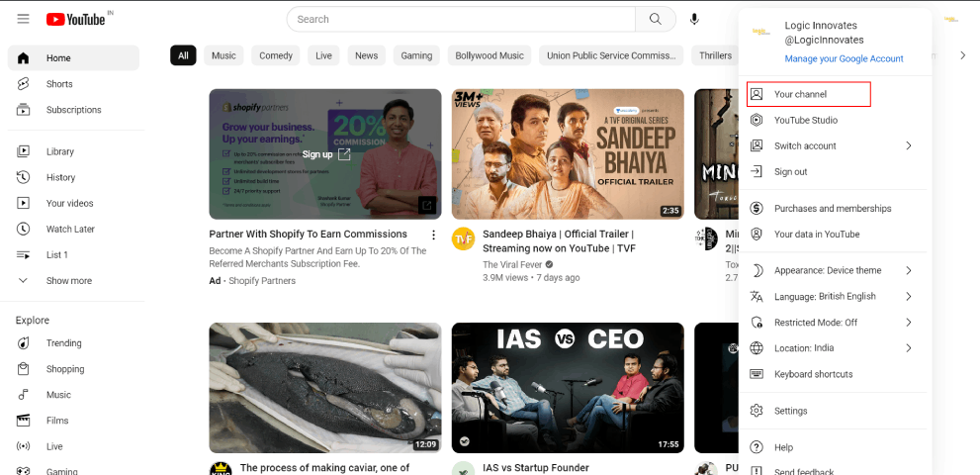The width and height of the screenshot is (980, 475).
Task: Select the Bollywood Music chip
Action: [490, 55]
